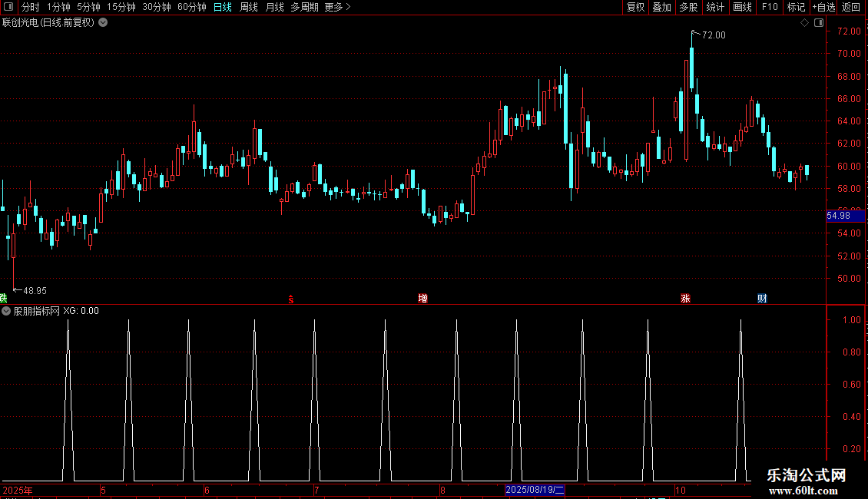Click month 10 on the date axis

(x=681, y=490)
